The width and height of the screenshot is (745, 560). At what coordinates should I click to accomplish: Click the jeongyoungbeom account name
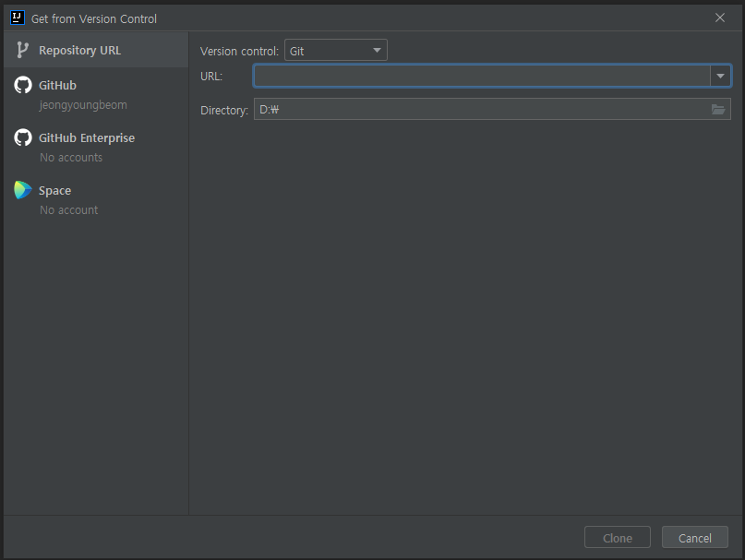click(83, 105)
